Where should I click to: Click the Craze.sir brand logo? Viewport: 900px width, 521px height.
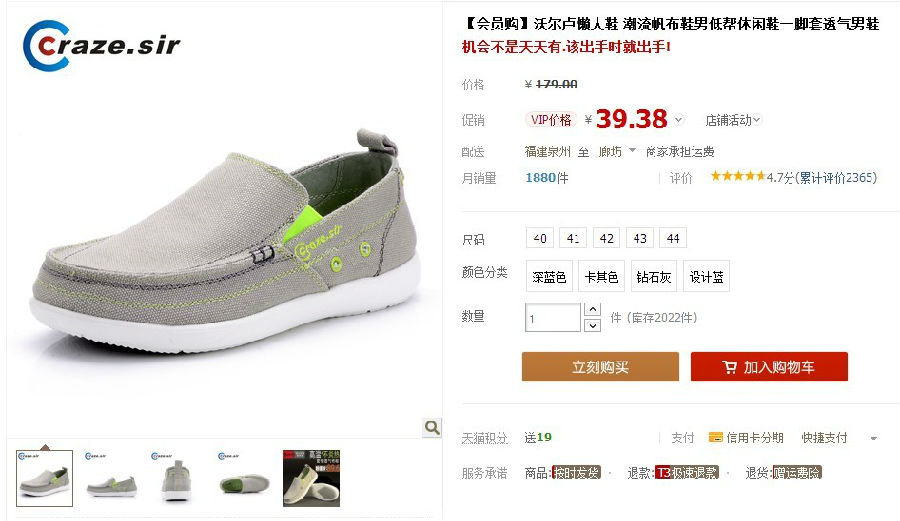(102, 46)
